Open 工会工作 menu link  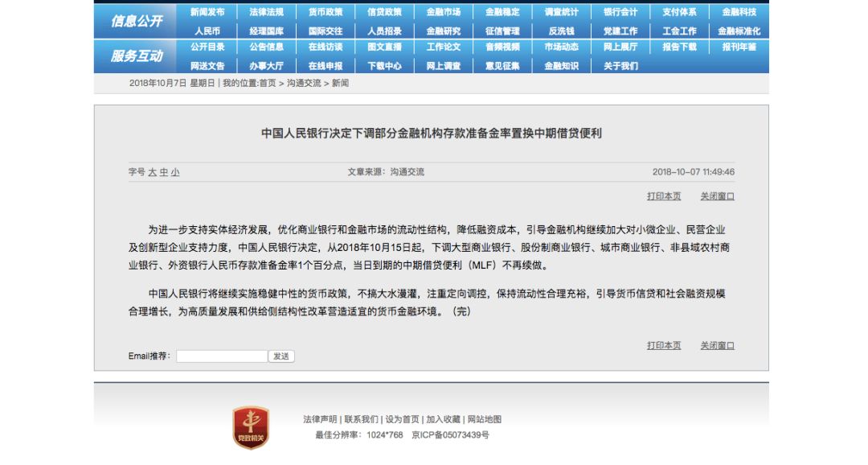coord(679,31)
